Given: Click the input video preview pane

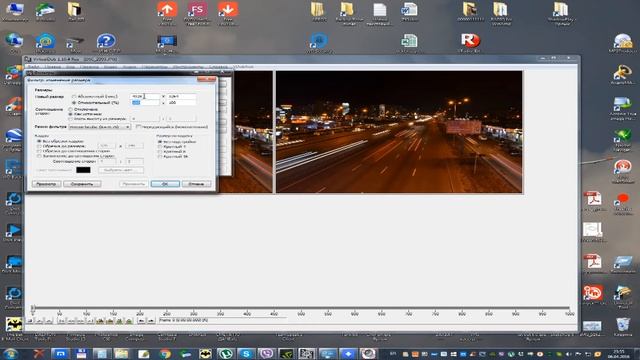Looking at the screenshot, I should point(252,132).
